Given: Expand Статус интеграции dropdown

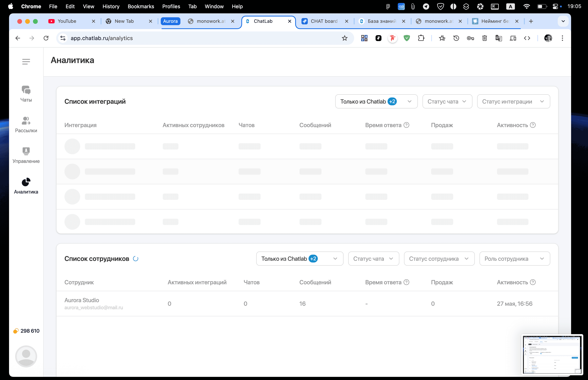Looking at the screenshot, I should point(513,101).
